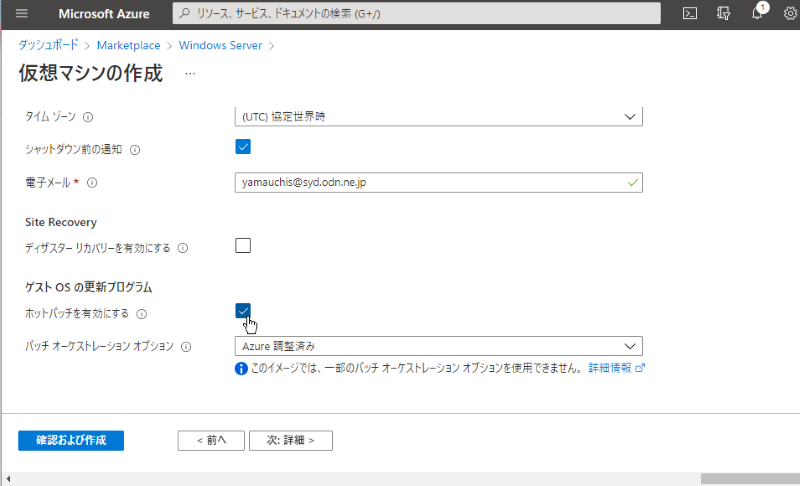Enable ディザスター リカバリー checkbox
The width and height of the screenshot is (800, 486).
point(243,245)
